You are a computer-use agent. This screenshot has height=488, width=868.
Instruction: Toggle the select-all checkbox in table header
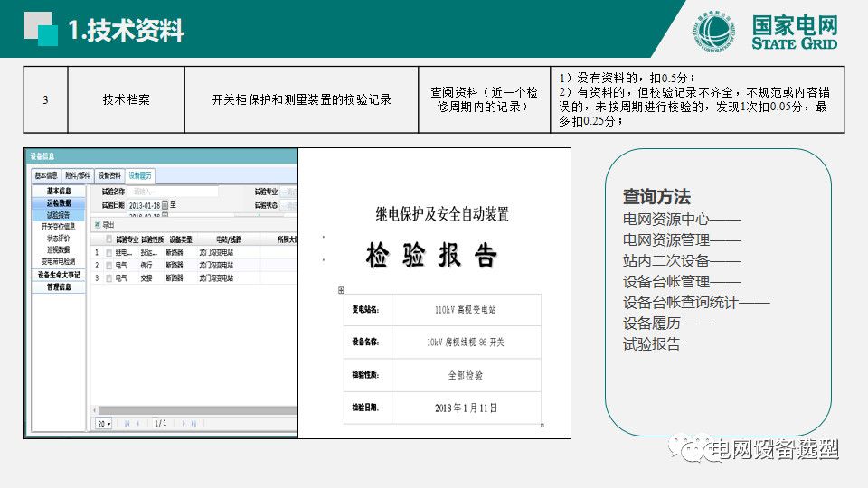pos(108,239)
